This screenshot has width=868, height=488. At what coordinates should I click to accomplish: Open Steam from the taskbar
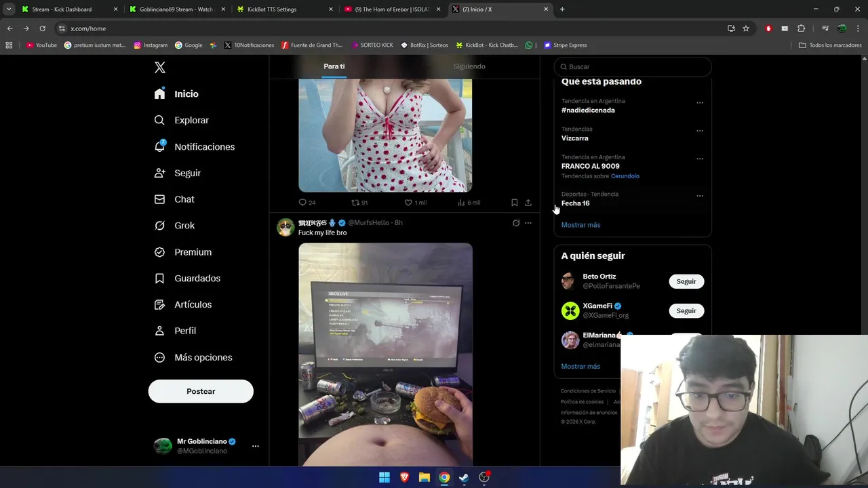pyautogui.click(x=464, y=477)
